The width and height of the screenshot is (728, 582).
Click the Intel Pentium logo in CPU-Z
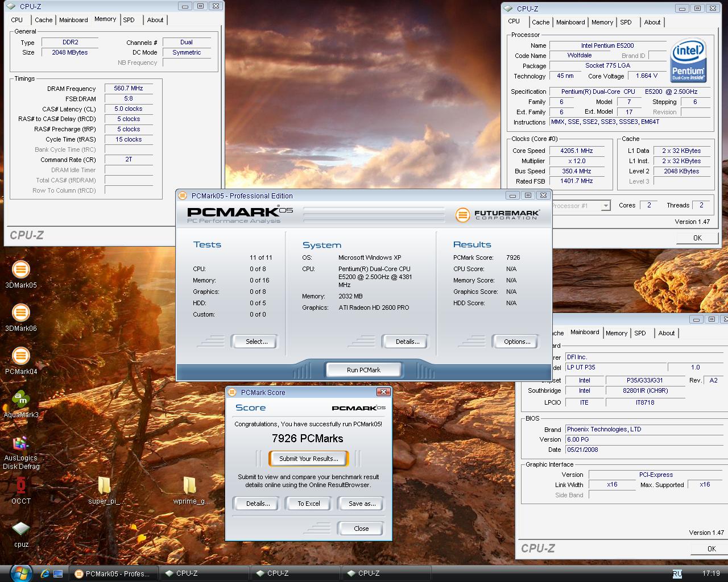point(688,60)
